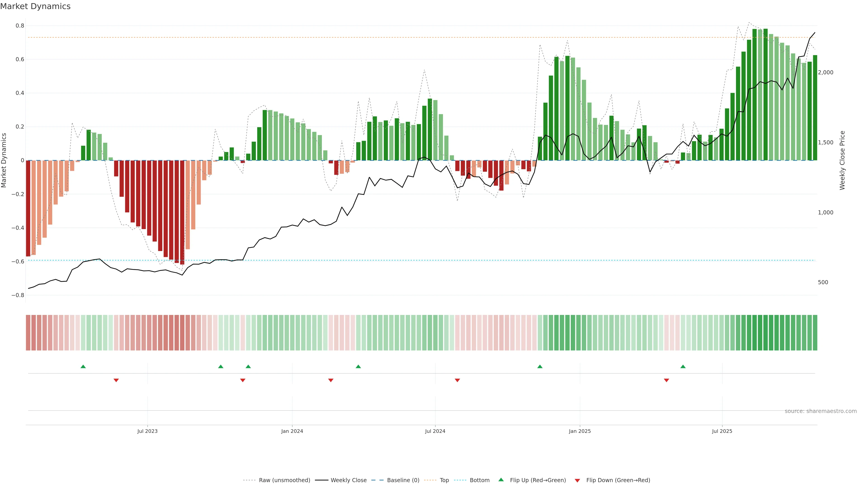Image resolution: width=868 pixels, height=488 pixels.
Task: Click the last red flip-down triangle marker
Action: pos(667,380)
